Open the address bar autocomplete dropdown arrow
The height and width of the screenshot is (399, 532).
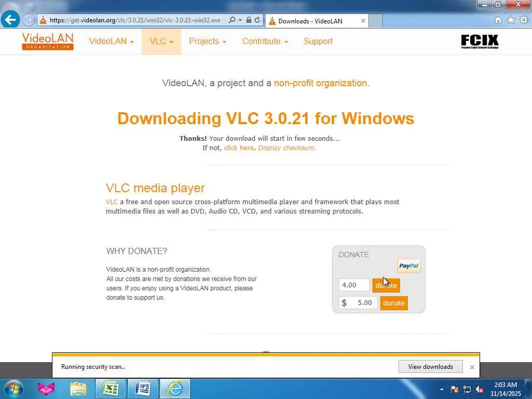[x=240, y=20]
